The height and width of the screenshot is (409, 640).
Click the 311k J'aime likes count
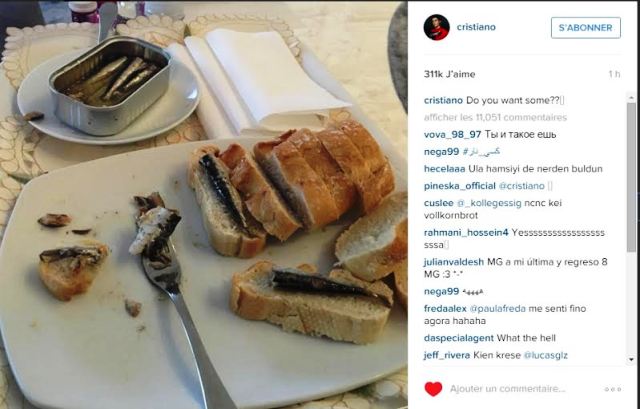[x=449, y=74]
